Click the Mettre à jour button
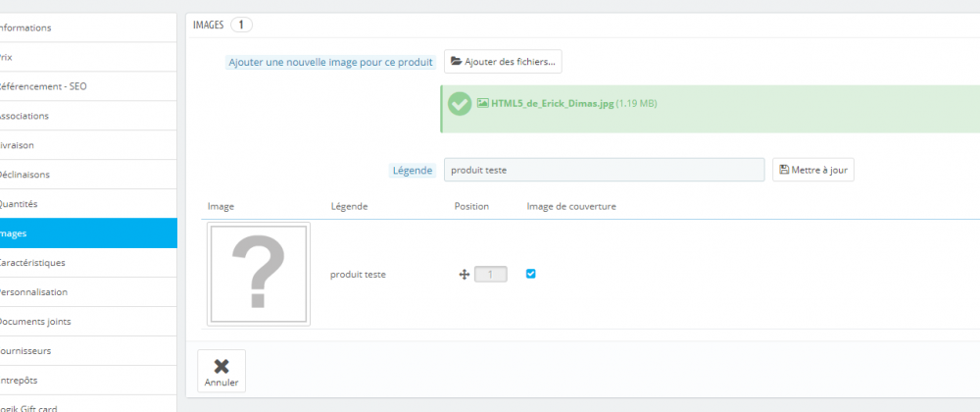 coord(813,170)
